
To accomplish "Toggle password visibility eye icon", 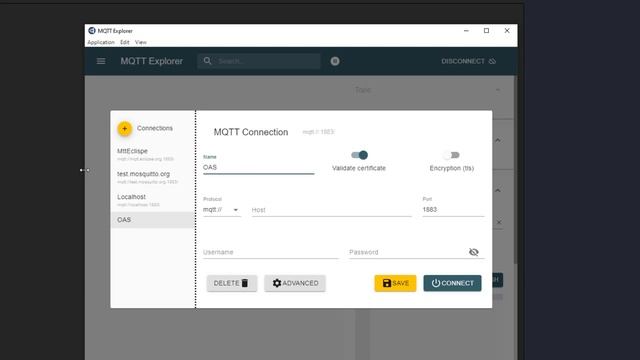I will (x=473, y=252).
